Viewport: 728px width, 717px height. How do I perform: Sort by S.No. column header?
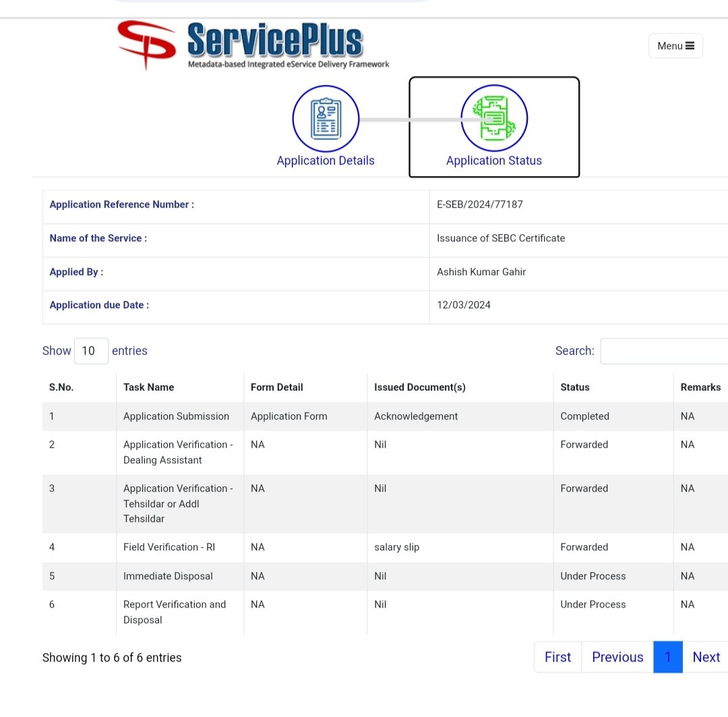pos(61,387)
